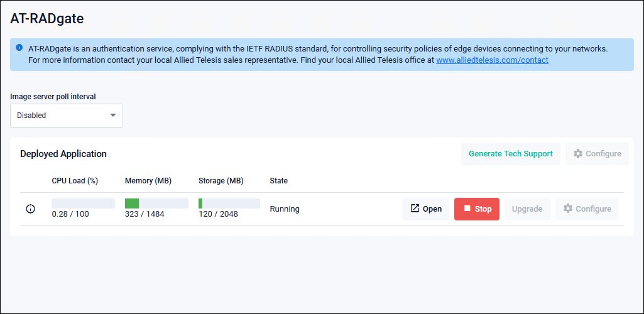644x314 pixels.
Task: Click the Running state text
Action: pyautogui.click(x=285, y=209)
